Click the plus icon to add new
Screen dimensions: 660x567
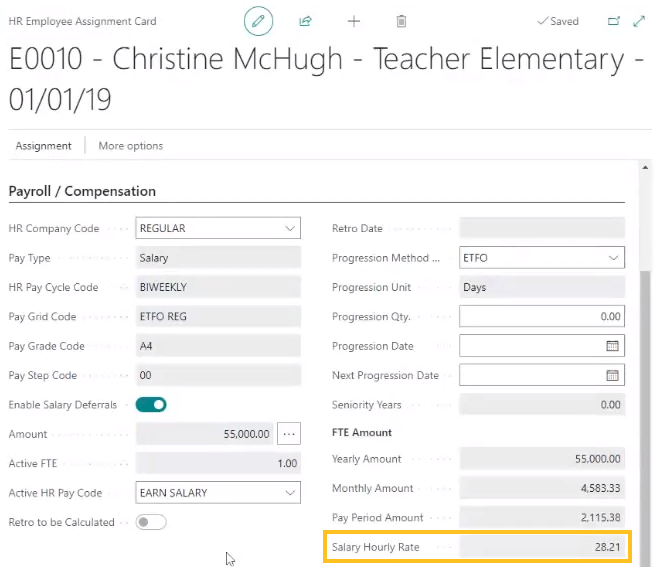click(x=353, y=21)
